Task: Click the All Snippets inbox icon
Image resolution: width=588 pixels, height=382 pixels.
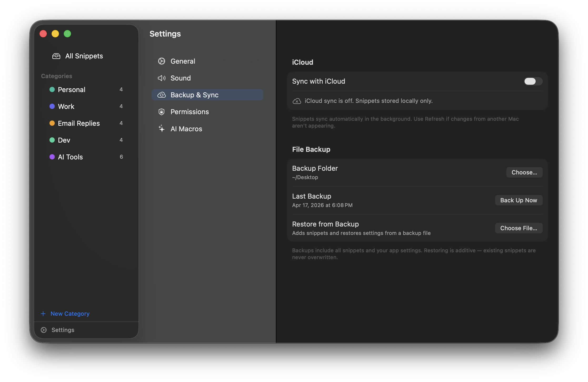Action: click(x=56, y=56)
